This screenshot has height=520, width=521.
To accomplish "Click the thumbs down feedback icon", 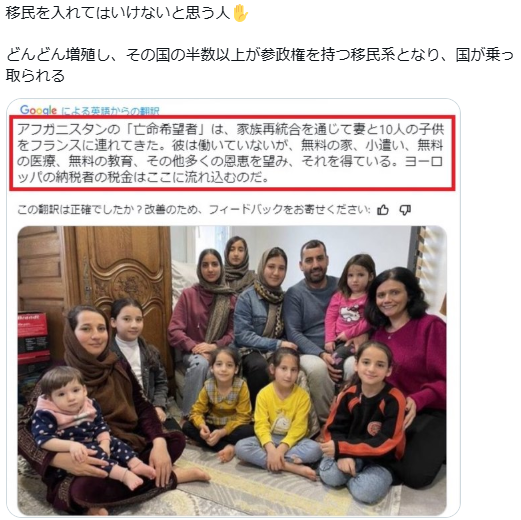I will click(x=405, y=210).
